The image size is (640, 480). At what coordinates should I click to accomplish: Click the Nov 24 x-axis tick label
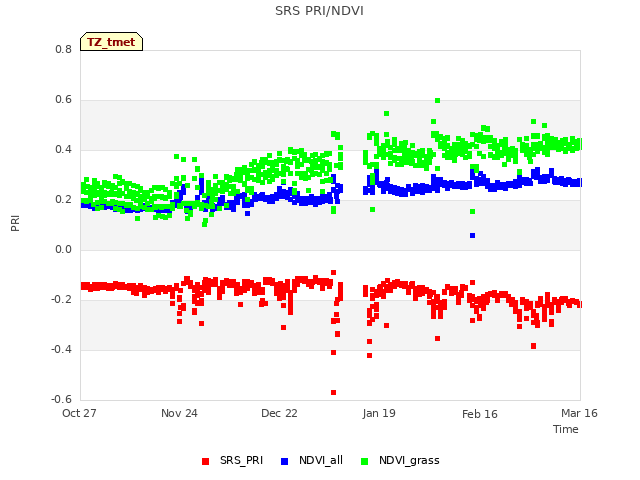pyautogui.click(x=179, y=413)
